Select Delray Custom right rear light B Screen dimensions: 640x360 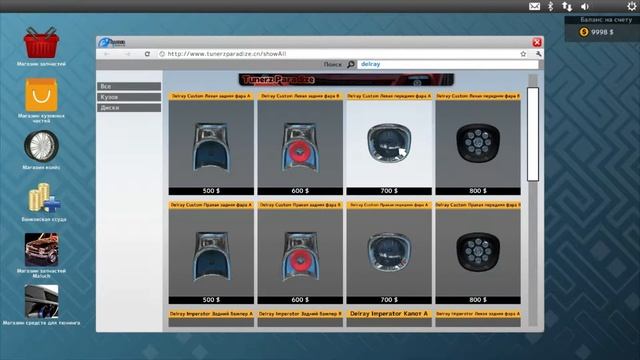pyautogui.click(x=300, y=253)
